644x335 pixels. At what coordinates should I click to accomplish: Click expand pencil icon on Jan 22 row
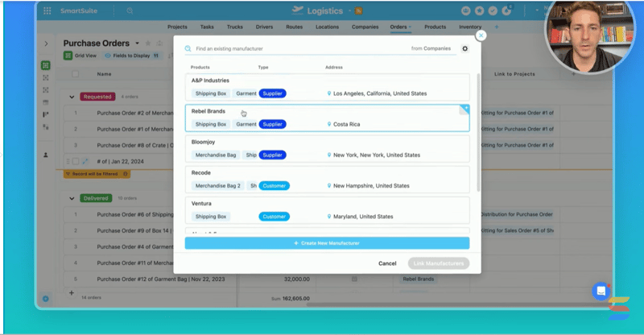tap(85, 161)
